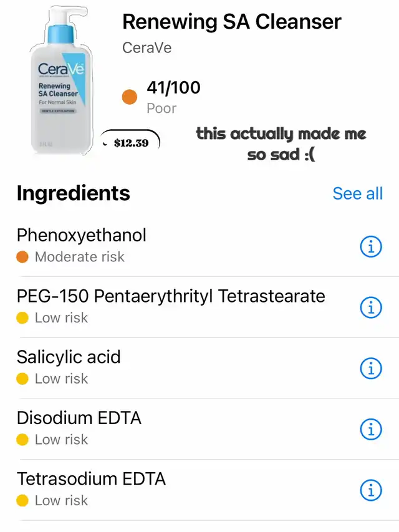Tap the Renewing SA Cleanser title
Image resolution: width=399 pixels, height=532 pixels.
click(231, 22)
